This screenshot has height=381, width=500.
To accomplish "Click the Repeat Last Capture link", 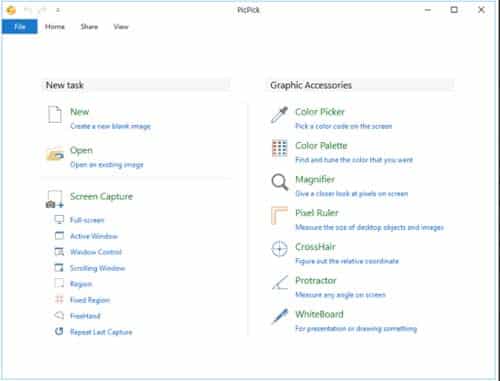I will (101, 332).
